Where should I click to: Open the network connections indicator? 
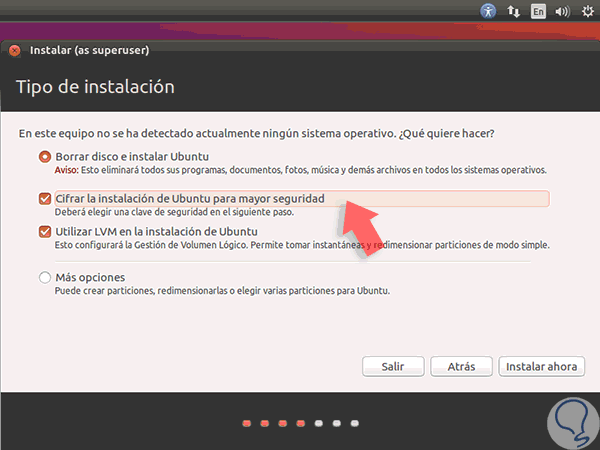(514, 11)
